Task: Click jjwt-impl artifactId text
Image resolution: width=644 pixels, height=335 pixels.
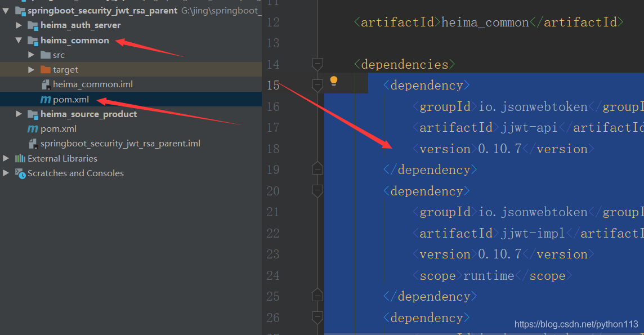Action: 533,233
